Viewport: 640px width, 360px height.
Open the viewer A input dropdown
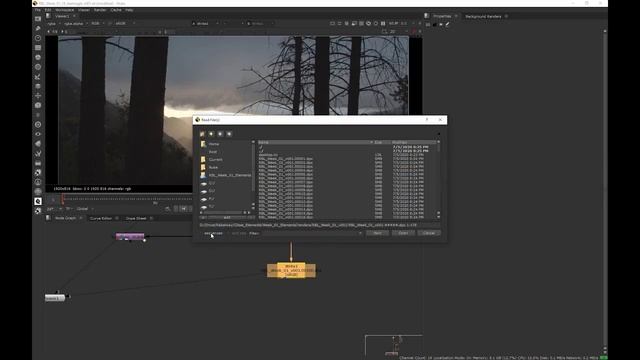point(205,24)
